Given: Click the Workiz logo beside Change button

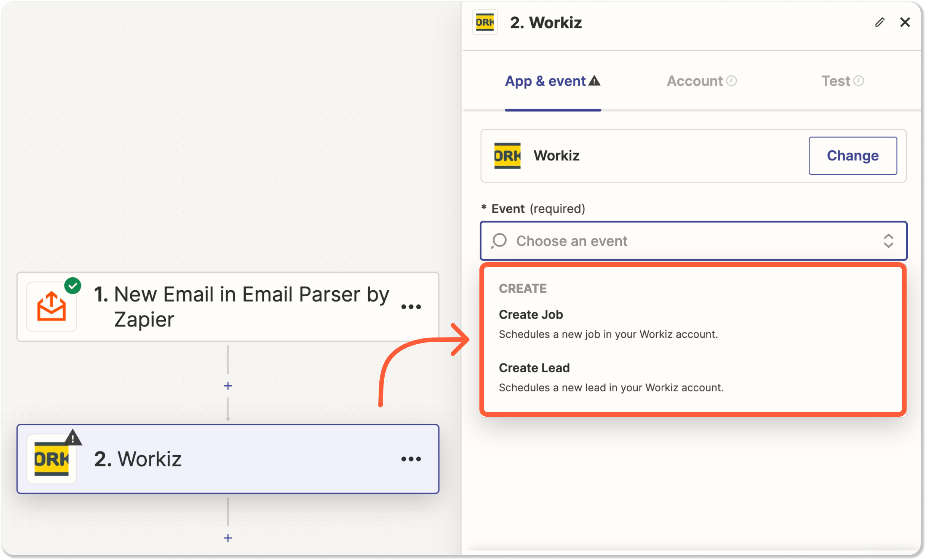Looking at the screenshot, I should pos(507,156).
